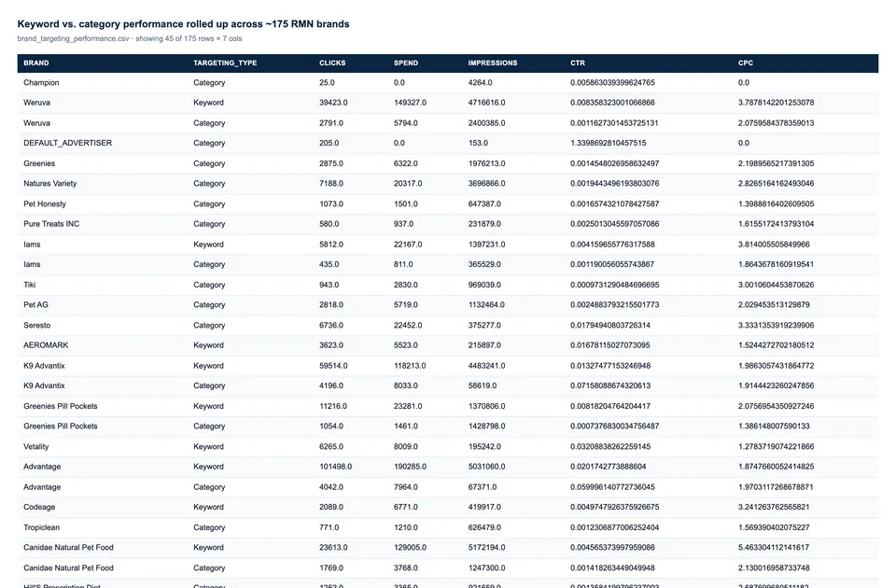
Task: Click Seresto spend 22452.0
Action: 408,325
